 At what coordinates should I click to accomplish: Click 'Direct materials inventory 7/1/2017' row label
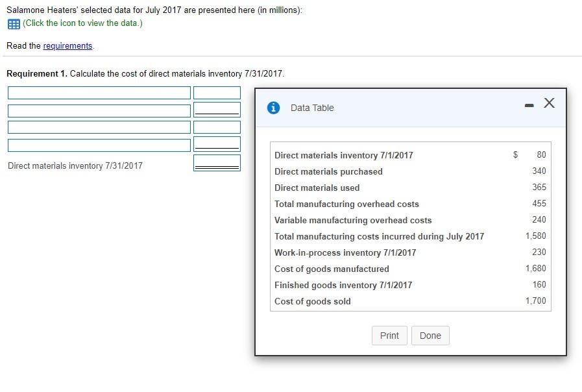click(344, 155)
